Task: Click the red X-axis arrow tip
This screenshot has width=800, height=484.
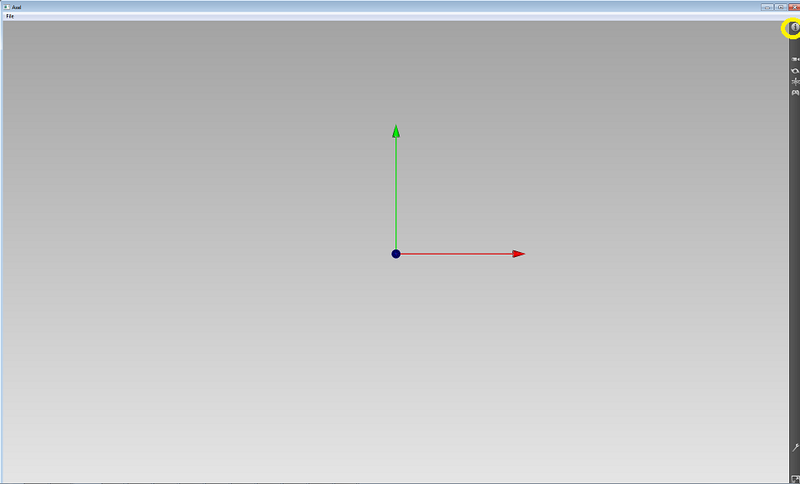Action: coord(519,254)
